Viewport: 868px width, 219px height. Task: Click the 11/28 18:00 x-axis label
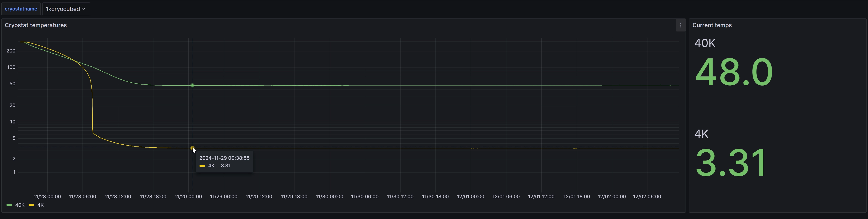click(153, 196)
